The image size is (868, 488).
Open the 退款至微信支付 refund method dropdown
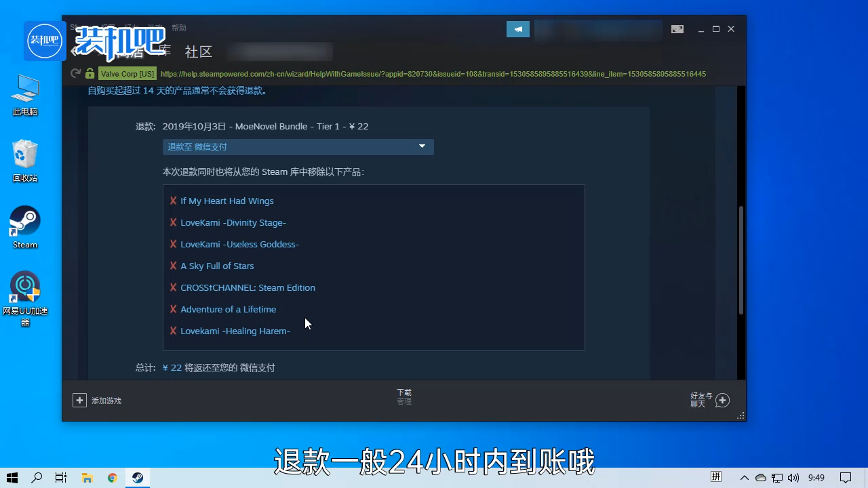click(x=298, y=146)
